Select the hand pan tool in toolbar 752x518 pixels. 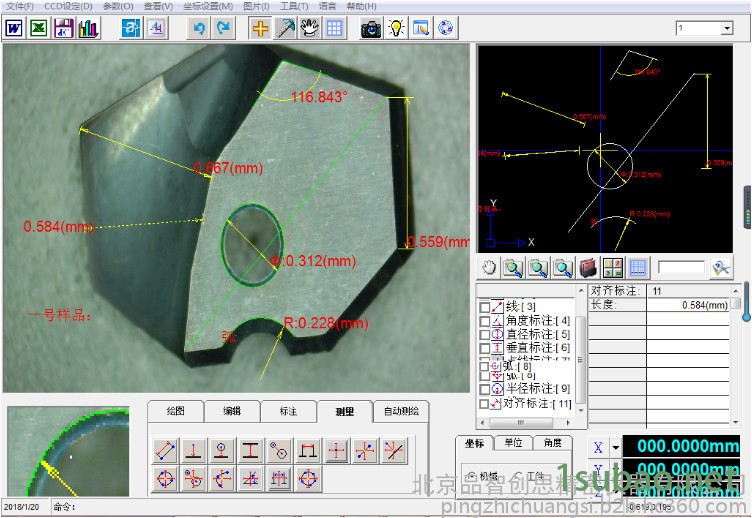(309, 28)
